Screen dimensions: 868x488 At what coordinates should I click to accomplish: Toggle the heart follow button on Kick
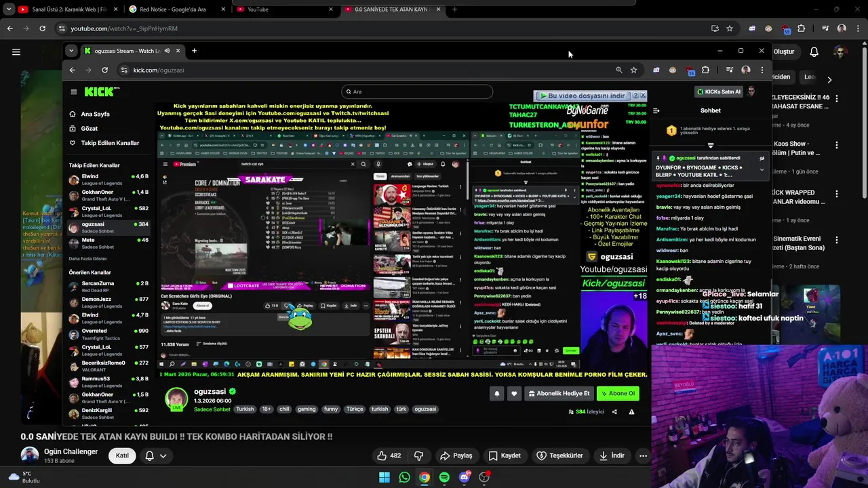(513, 393)
